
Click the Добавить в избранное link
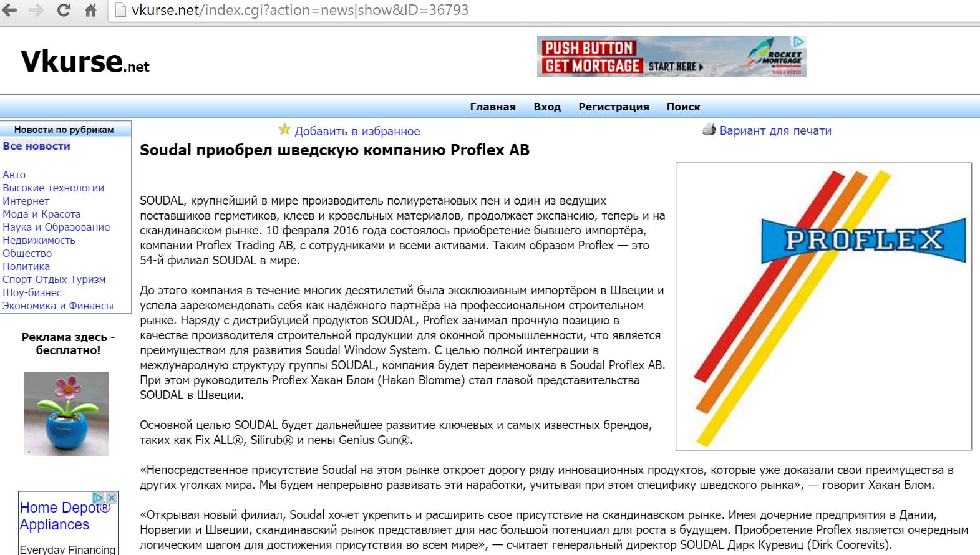point(357,131)
